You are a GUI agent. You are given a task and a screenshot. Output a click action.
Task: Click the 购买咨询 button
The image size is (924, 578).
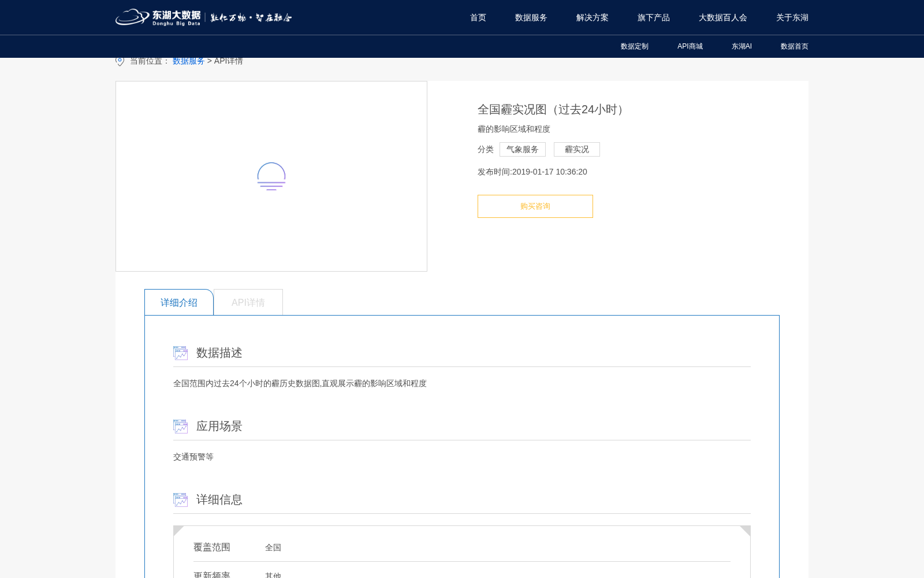coord(535,206)
